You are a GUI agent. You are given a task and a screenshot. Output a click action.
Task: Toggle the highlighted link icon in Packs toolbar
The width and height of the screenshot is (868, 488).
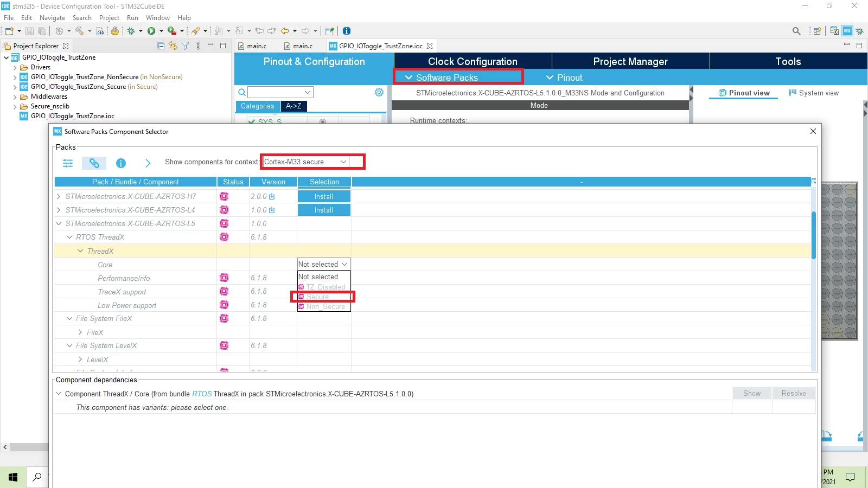(x=94, y=163)
